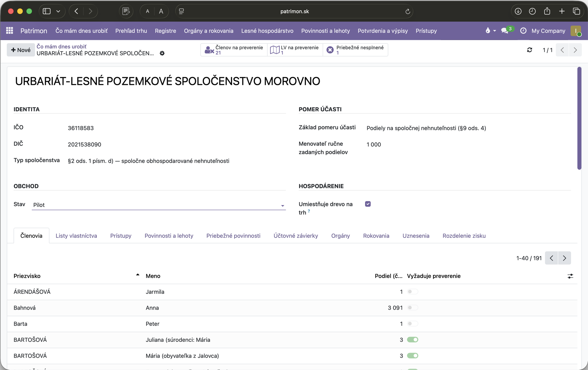Switch to Prístupy tab in the form

121,236
